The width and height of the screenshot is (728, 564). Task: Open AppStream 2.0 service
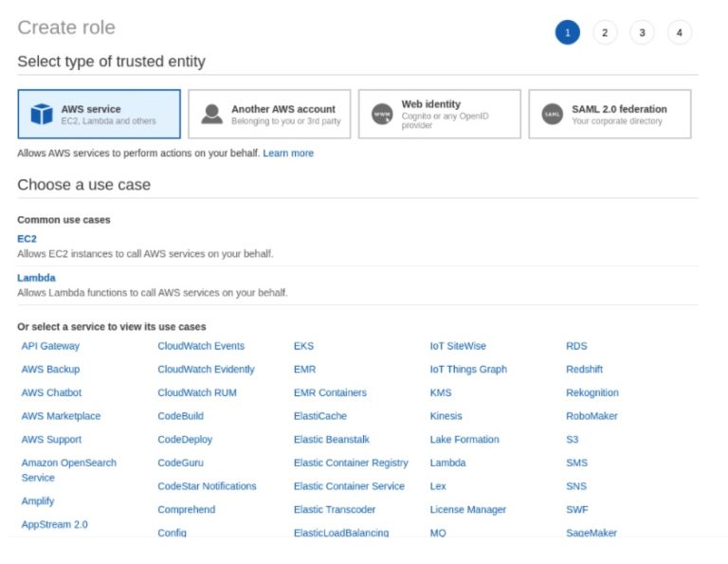[x=54, y=524]
